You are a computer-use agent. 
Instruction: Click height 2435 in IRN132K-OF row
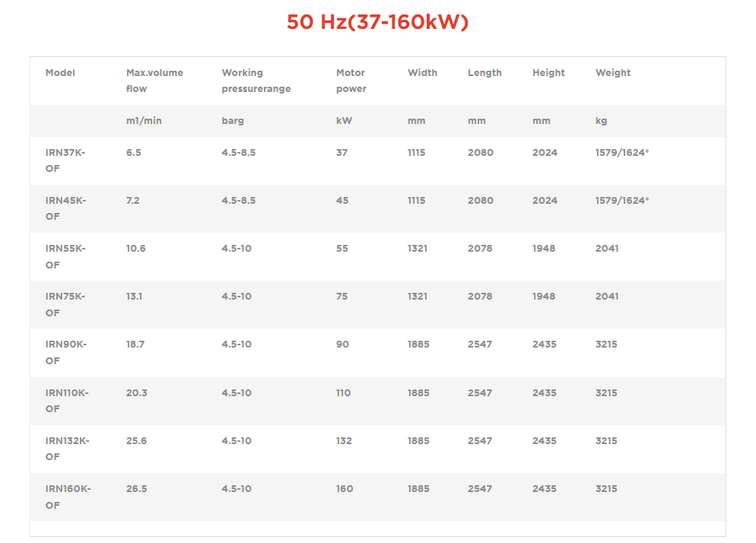545,441
